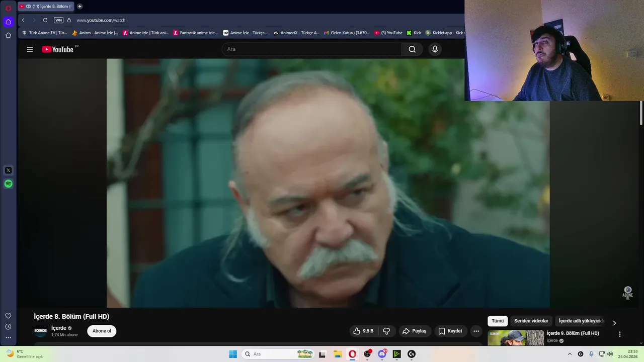Image resolution: width=644 pixels, height=362 pixels.
Task: Switch to Opera from taskbar
Action: click(352, 354)
